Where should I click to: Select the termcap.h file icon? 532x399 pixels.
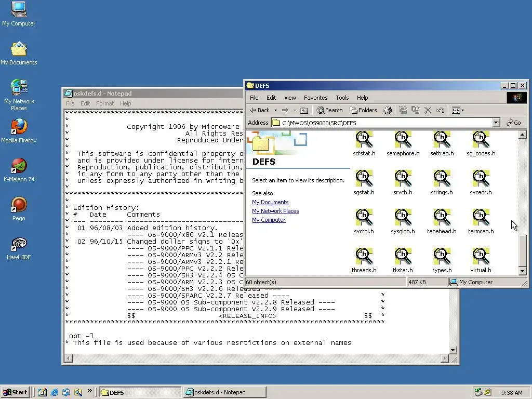481,218
